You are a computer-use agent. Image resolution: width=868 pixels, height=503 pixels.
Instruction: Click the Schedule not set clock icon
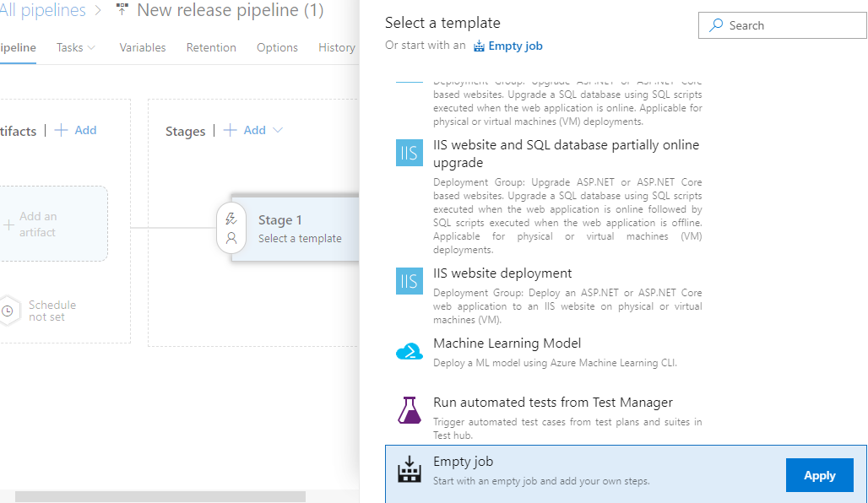tap(8, 311)
